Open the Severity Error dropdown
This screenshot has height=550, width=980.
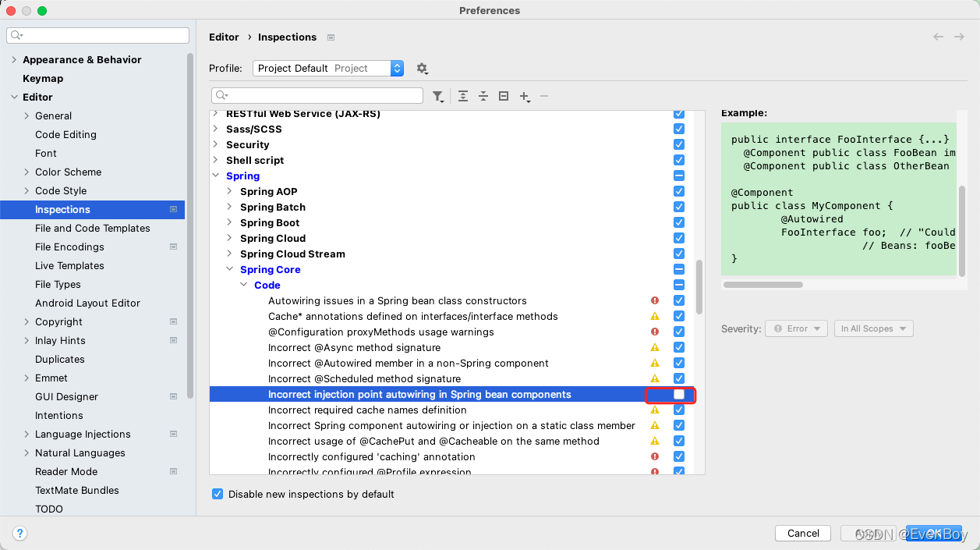[x=797, y=329]
